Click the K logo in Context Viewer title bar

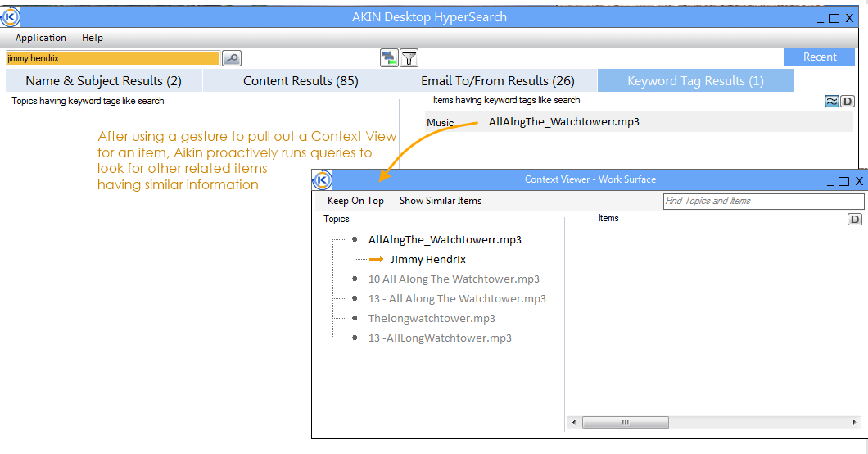pyautogui.click(x=322, y=180)
